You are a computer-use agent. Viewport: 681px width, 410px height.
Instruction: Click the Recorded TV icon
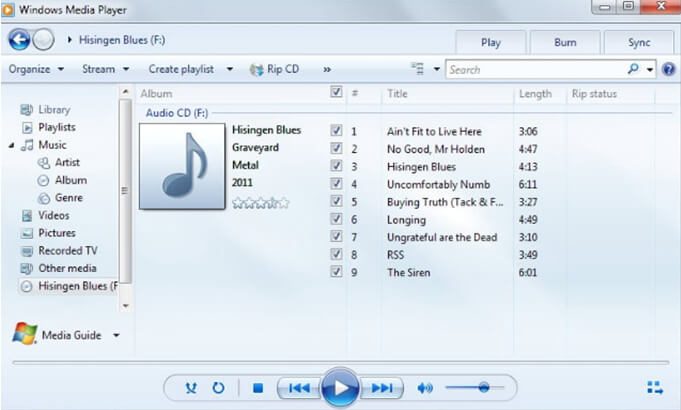click(x=27, y=251)
